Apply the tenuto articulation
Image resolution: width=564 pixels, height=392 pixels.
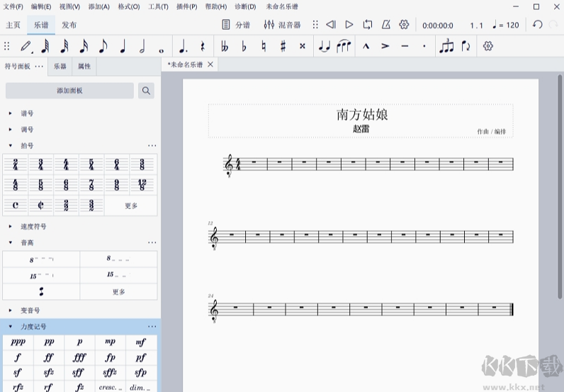click(x=405, y=46)
